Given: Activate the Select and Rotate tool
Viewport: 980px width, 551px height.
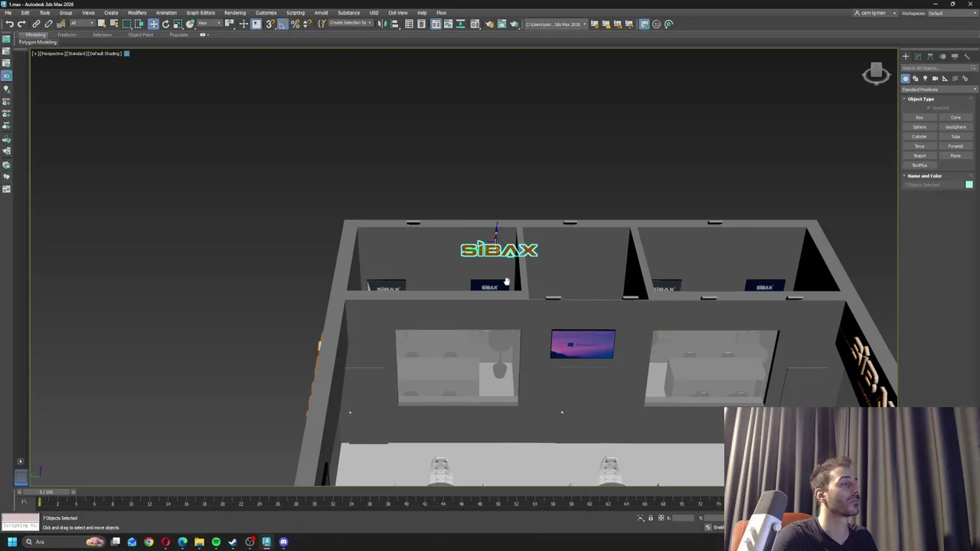Looking at the screenshot, I should (x=165, y=24).
